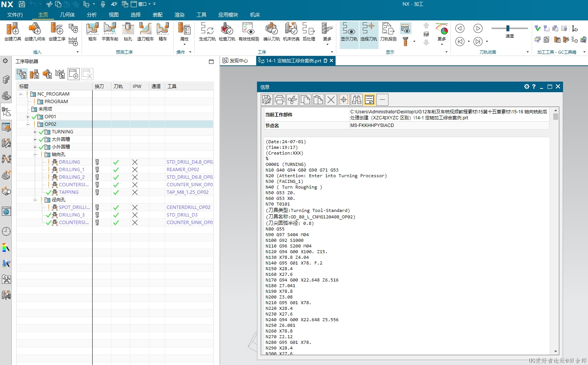Select the TAPPING operation
The image size is (588, 365).
(69, 192)
